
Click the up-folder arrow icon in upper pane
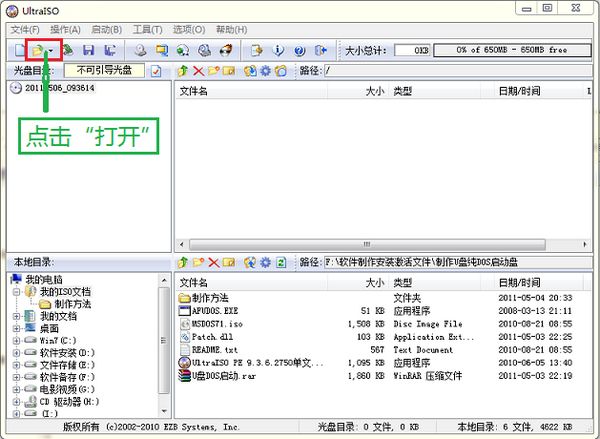pos(182,71)
